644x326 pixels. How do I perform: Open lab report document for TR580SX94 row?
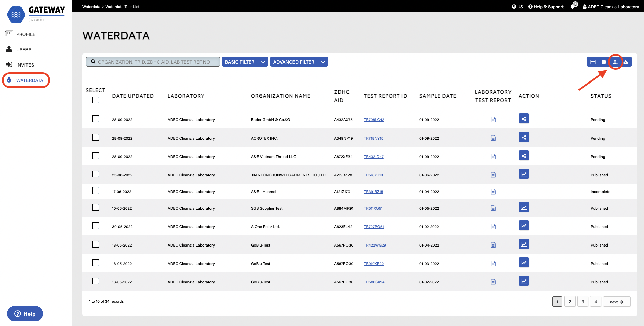click(x=493, y=282)
